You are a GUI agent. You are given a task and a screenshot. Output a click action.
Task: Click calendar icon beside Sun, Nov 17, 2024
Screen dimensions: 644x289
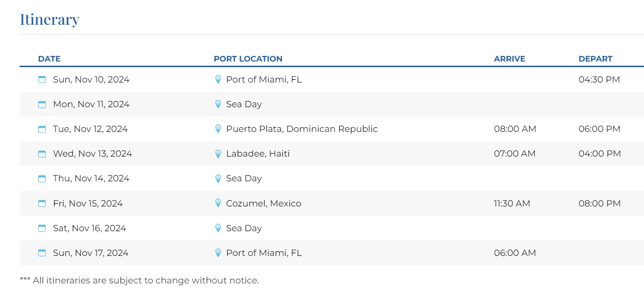42,253
